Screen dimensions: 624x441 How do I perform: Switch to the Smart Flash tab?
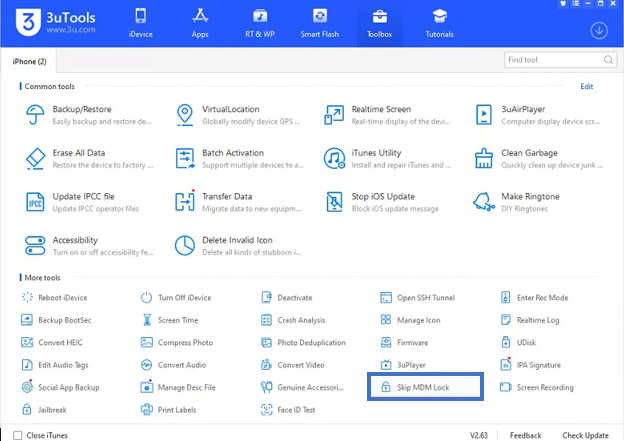320,25
